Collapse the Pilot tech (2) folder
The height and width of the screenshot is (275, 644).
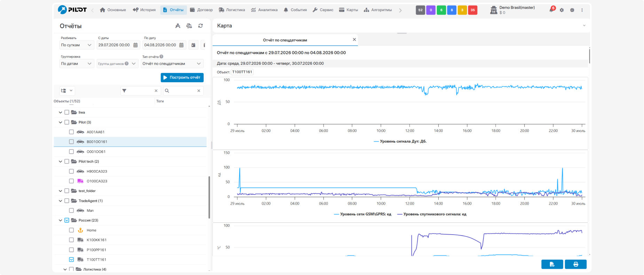pyautogui.click(x=61, y=162)
